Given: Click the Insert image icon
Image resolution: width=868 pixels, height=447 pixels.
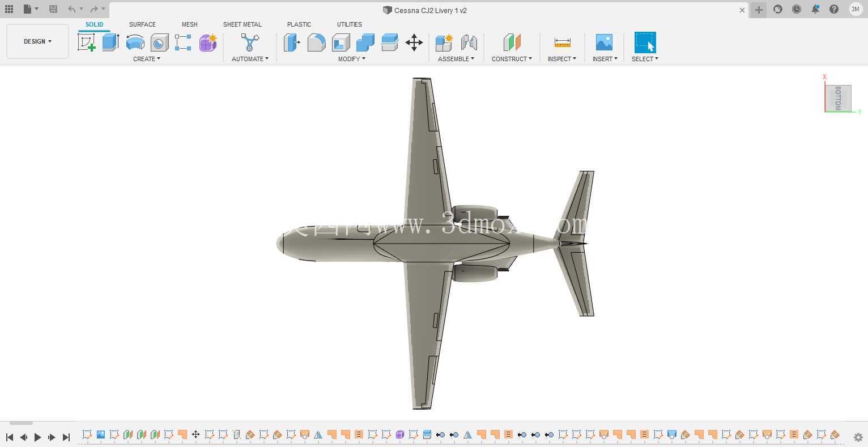Looking at the screenshot, I should (x=605, y=42).
